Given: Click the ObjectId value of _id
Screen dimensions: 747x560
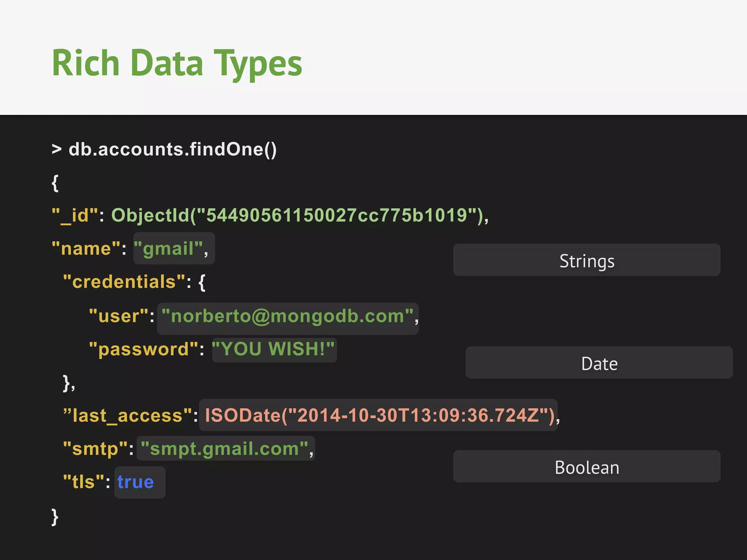Looking at the screenshot, I should tap(295, 215).
